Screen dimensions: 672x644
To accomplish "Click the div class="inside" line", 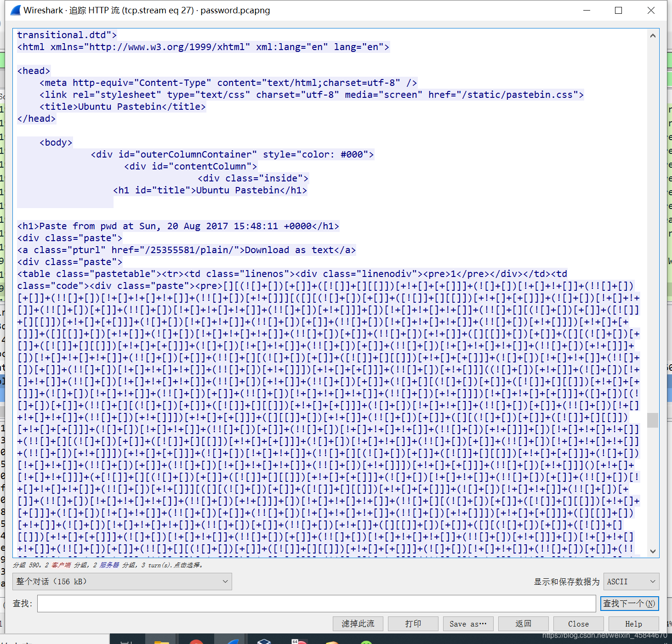I will tap(253, 178).
